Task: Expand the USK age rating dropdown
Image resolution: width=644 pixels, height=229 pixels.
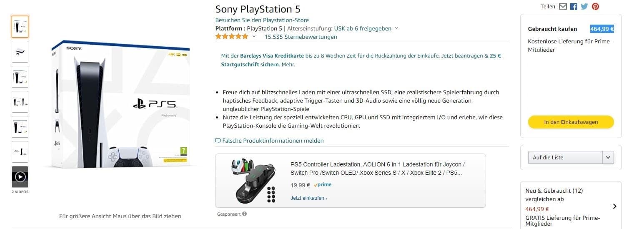Action: pos(396,28)
